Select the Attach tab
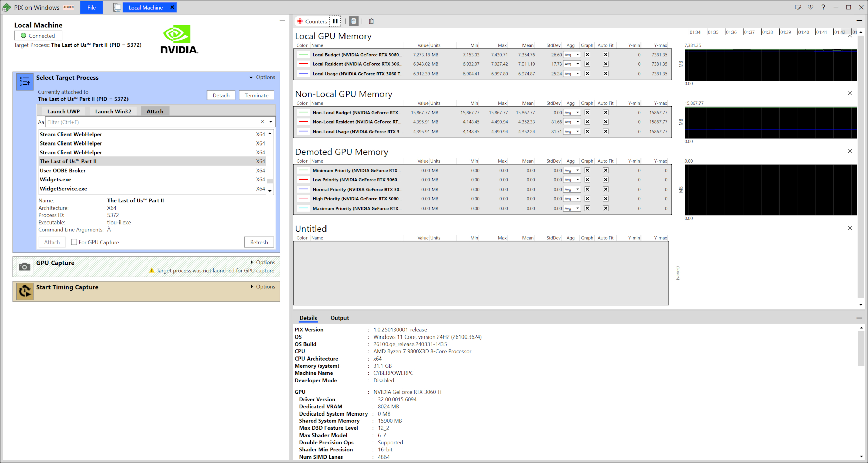Screen dimensions: 868x463 pyautogui.click(x=155, y=111)
